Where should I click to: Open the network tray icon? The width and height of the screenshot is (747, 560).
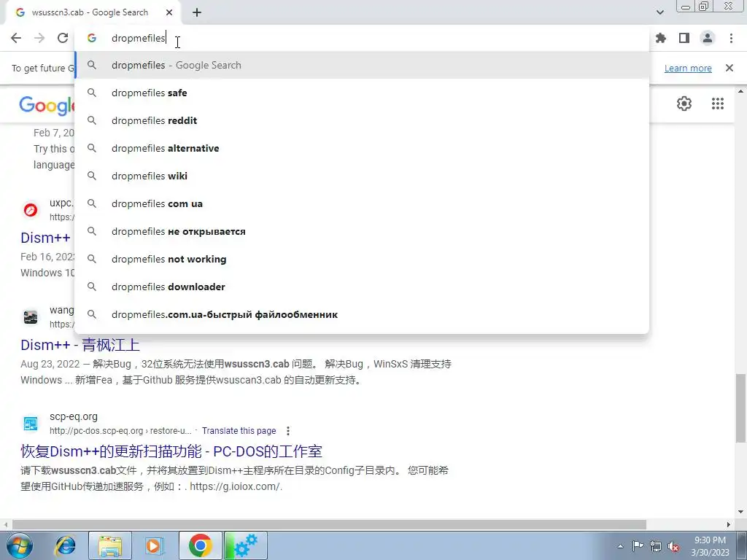(x=656, y=546)
